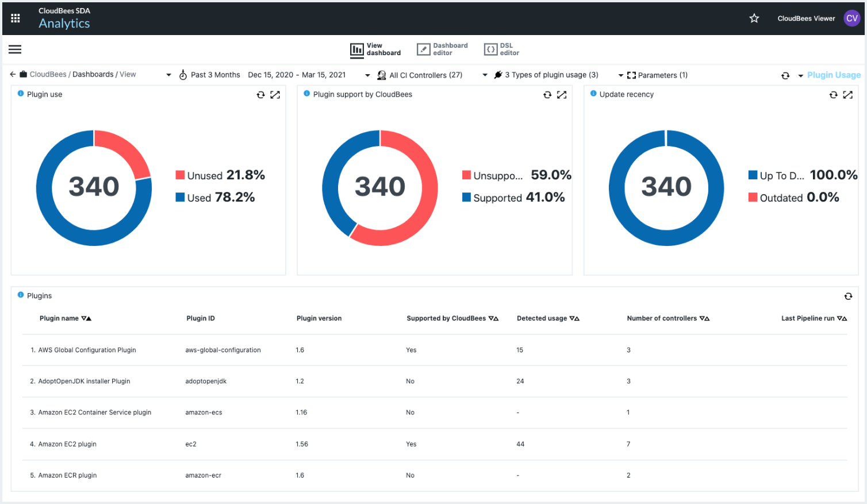The height and width of the screenshot is (504, 867).
Task: Open dropdown arrow before Past 3 Months
Action: click(168, 75)
